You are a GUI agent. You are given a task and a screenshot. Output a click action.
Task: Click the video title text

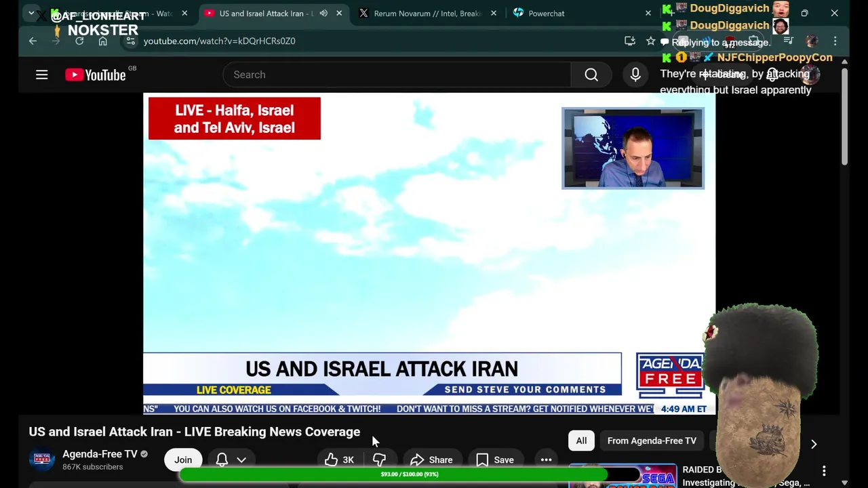coord(194,432)
